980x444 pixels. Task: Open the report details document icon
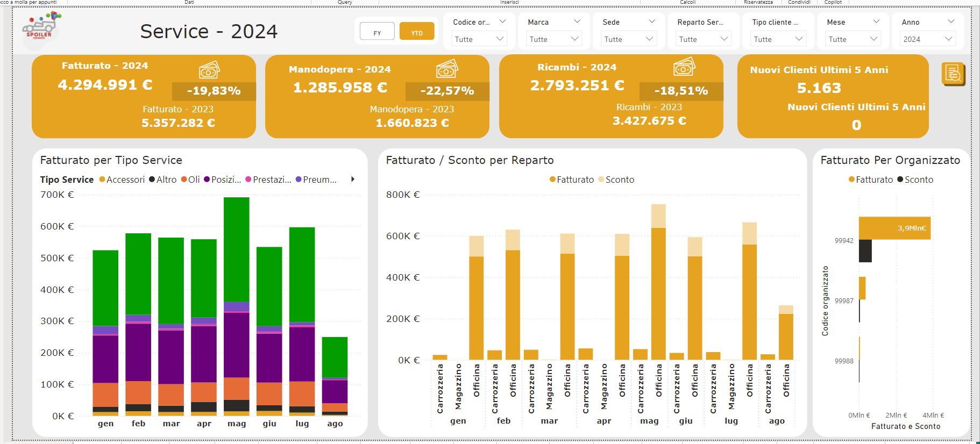[953, 74]
